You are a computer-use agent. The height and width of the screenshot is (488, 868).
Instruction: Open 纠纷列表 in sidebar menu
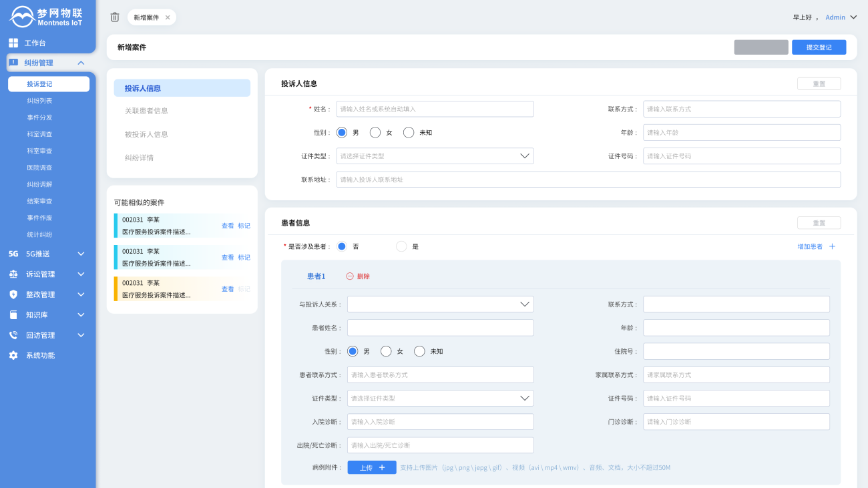tap(39, 101)
